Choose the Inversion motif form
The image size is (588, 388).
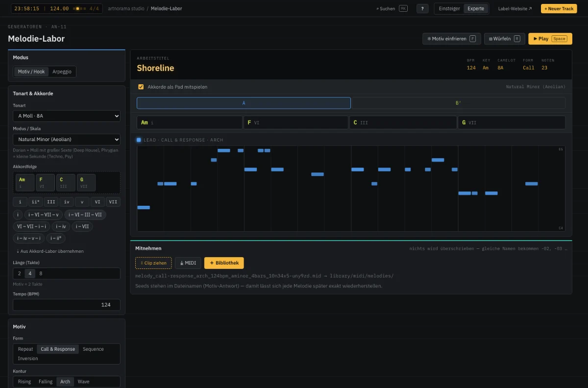28,359
